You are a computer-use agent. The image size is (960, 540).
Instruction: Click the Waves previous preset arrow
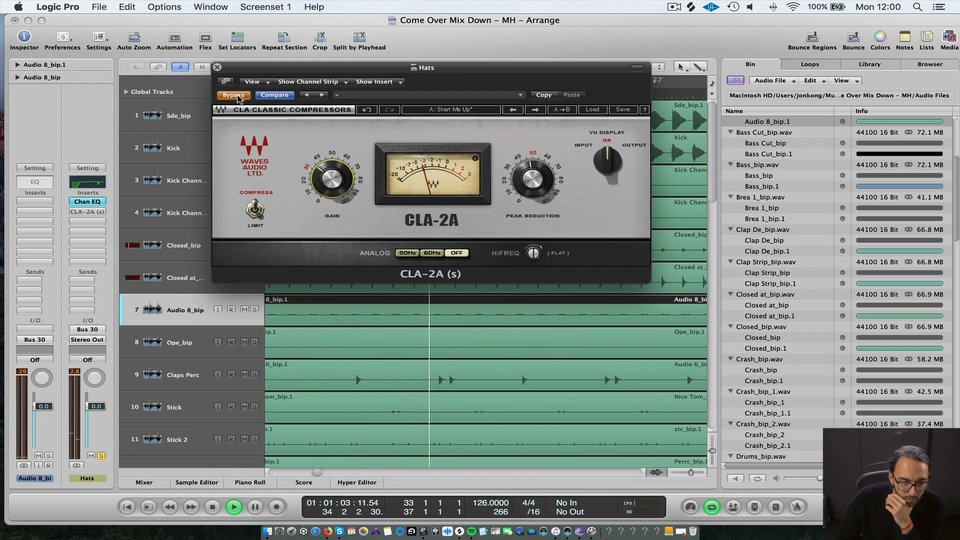[x=513, y=110]
